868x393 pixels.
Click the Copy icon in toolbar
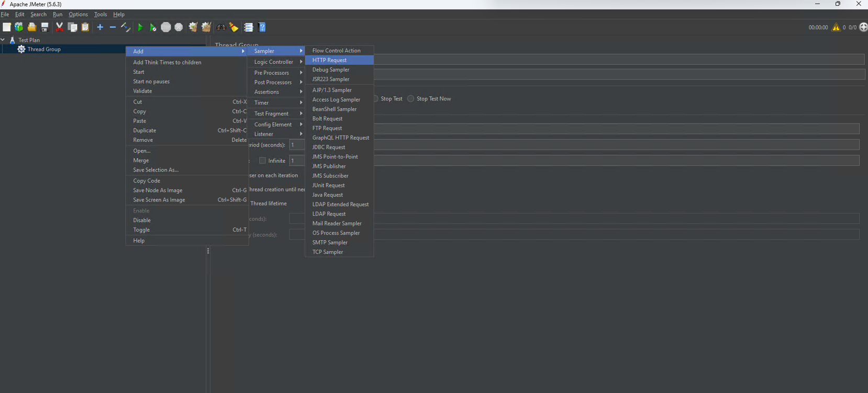click(73, 27)
